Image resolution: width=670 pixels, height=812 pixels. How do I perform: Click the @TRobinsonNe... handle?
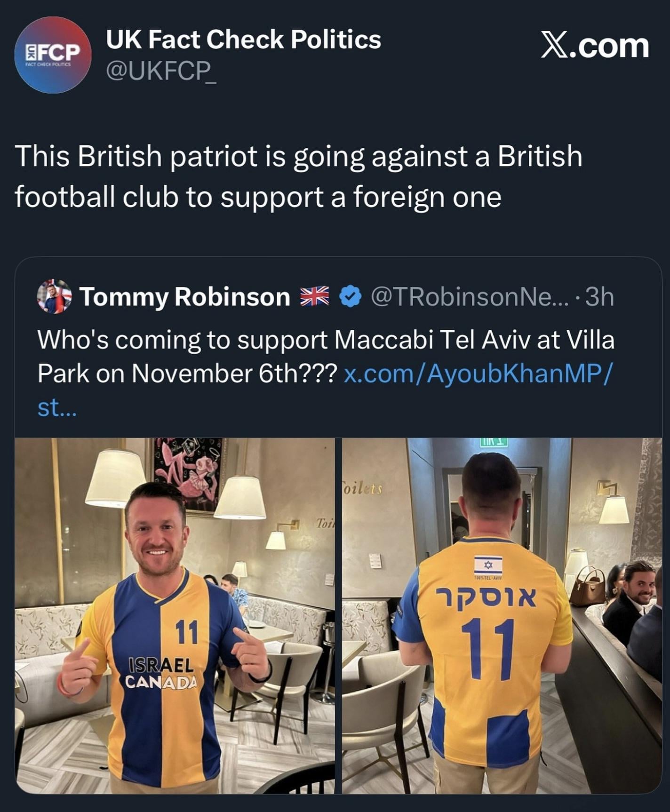(470, 297)
